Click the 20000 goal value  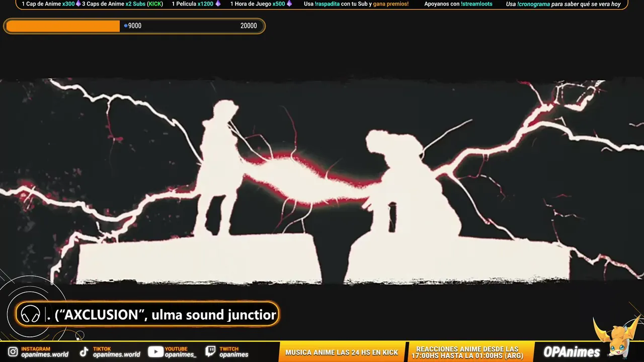pos(249,26)
